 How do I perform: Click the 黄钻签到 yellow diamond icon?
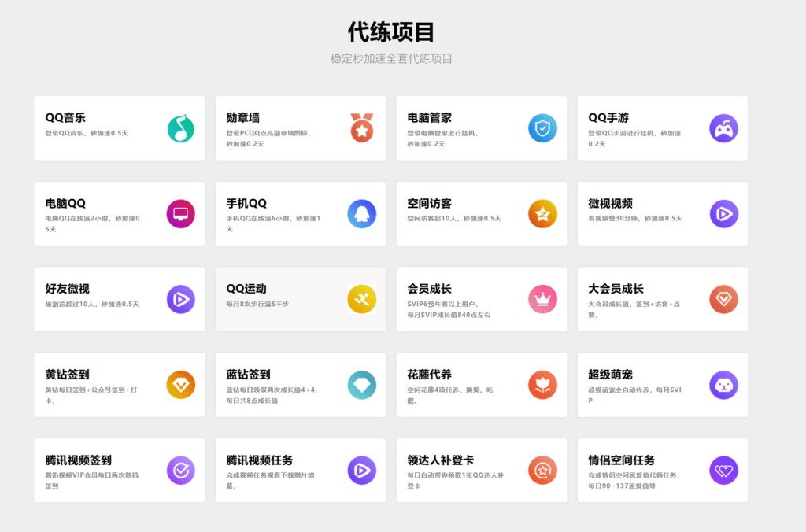(181, 385)
